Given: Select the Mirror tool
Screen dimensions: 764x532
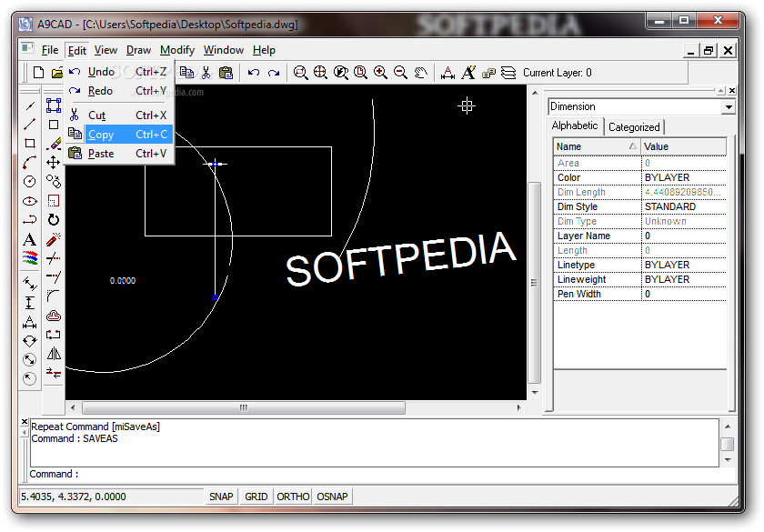Looking at the screenshot, I should pyautogui.click(x=54, y=353).
